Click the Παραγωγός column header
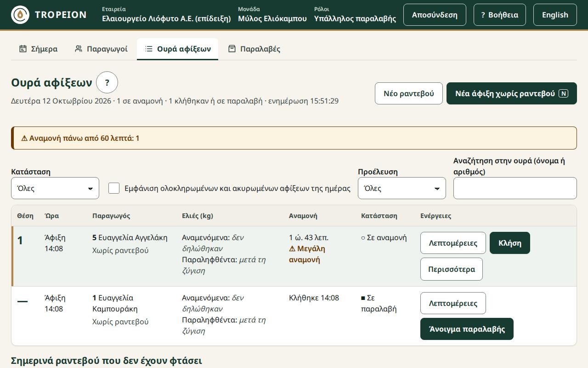The image size is (588, 368). [x=111, y=216]
